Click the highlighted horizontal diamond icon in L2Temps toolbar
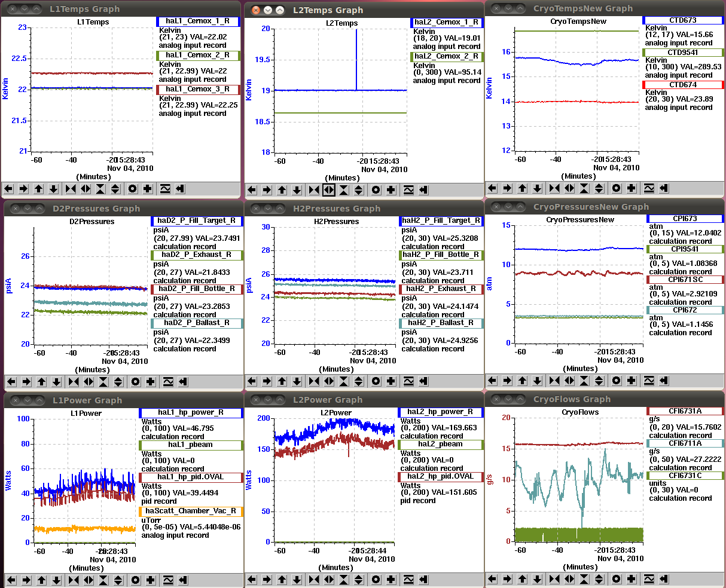726x588 pixels. [329, 190]
